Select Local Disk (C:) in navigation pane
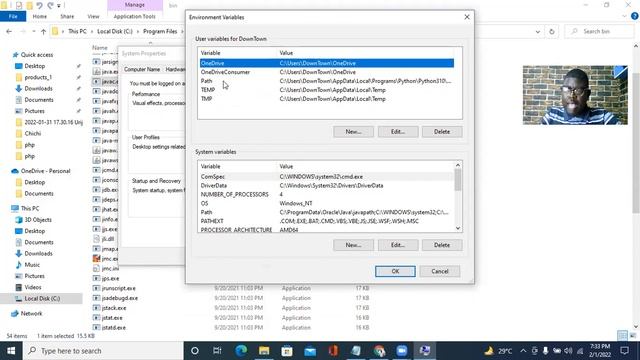 point(42,299)
